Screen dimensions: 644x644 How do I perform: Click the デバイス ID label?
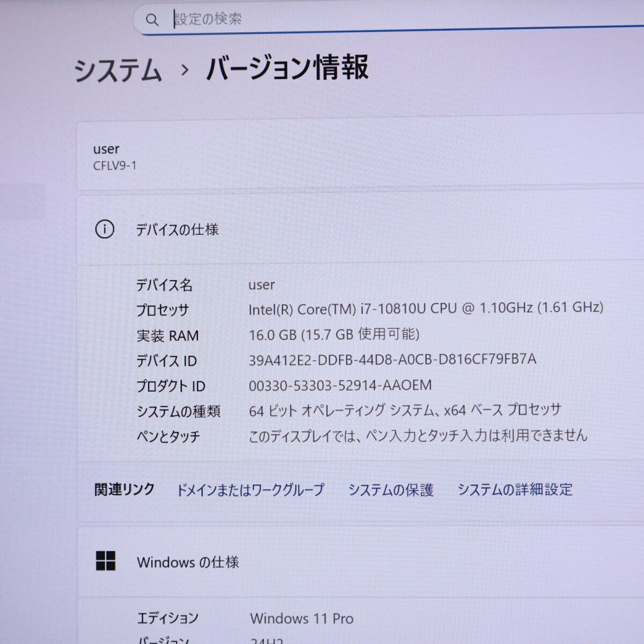click(166, 361)
